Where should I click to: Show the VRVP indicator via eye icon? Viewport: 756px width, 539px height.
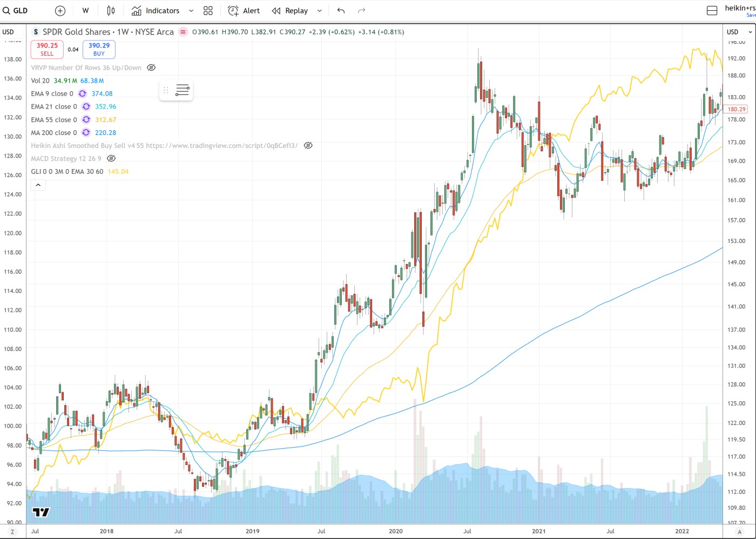tap(151, 68)
